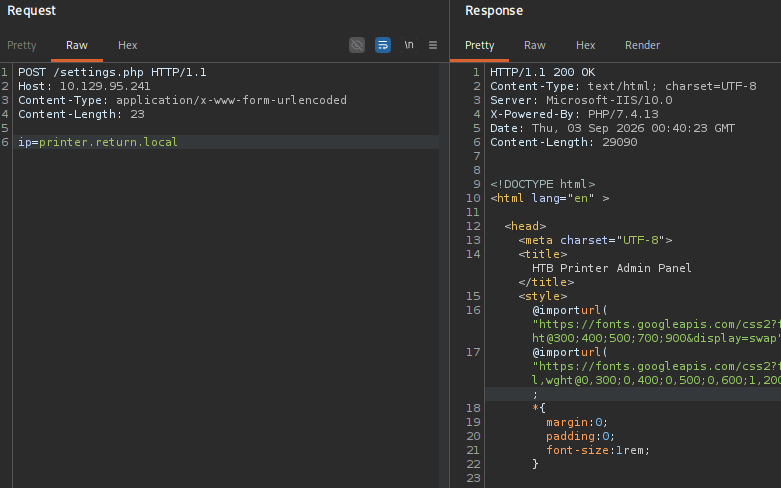This screenshot has height=488, width=781.
Task: Open the Request panel hamburger menu
Action: (x=433, y=45)
